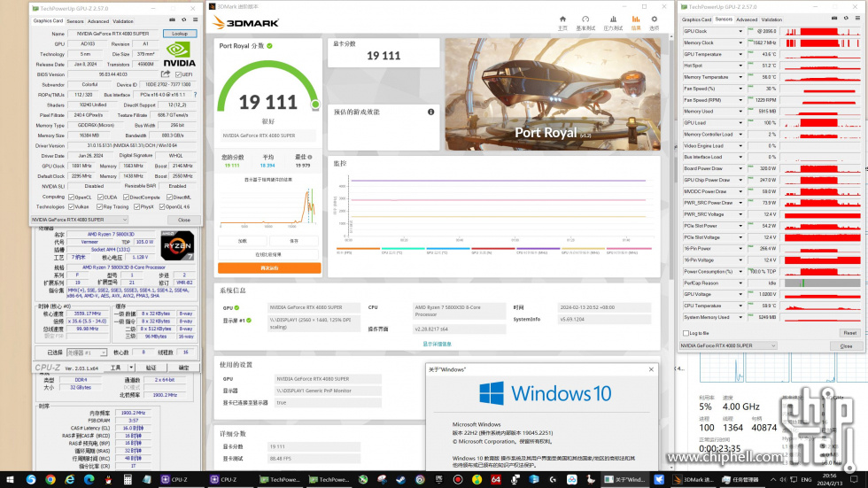Toggle Ray Tracing checkbox
The image size is (868, 488).
99,207
